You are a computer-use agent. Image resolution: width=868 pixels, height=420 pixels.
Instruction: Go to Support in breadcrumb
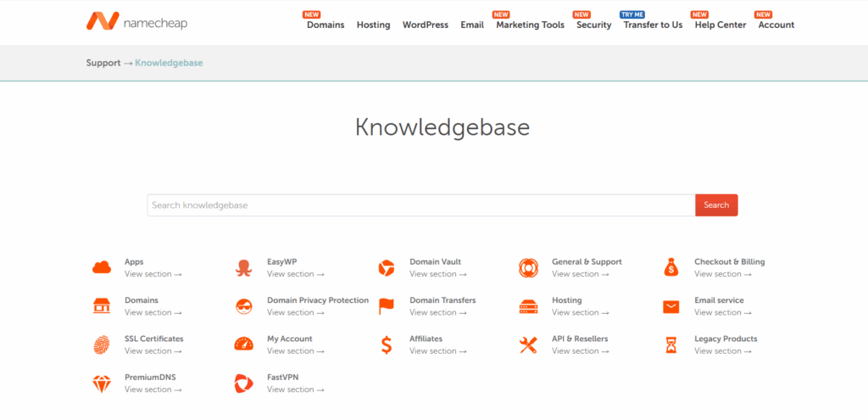pyautogui.click(x=103, y=63)
